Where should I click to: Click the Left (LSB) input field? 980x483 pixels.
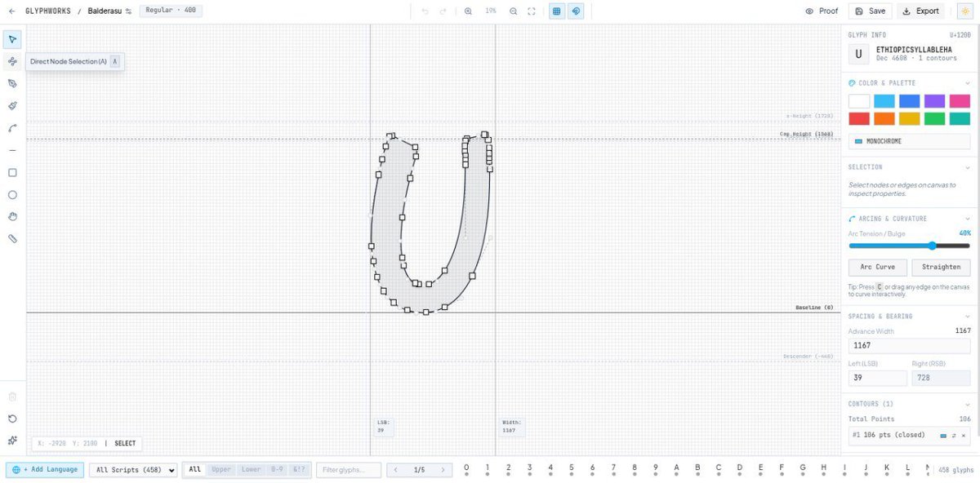coord(878,379)
